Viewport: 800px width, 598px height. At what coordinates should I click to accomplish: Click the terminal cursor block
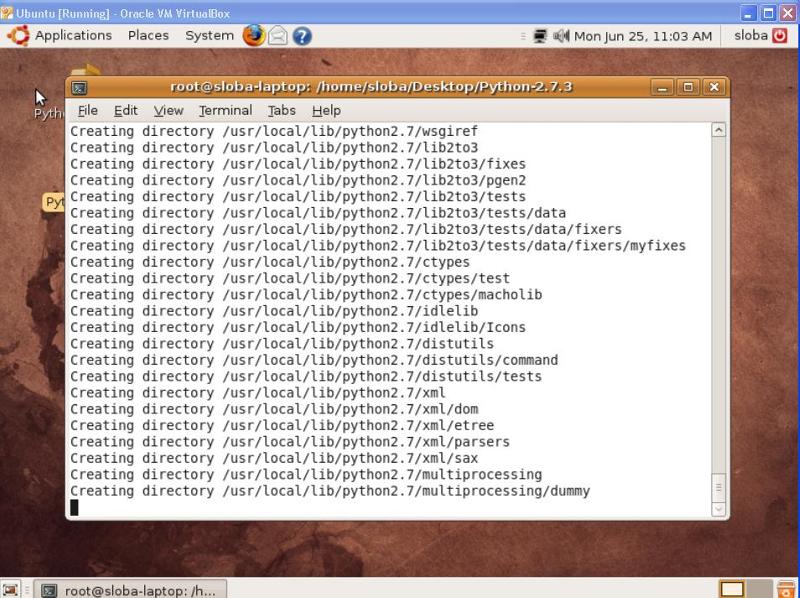(x=74, y=508)
